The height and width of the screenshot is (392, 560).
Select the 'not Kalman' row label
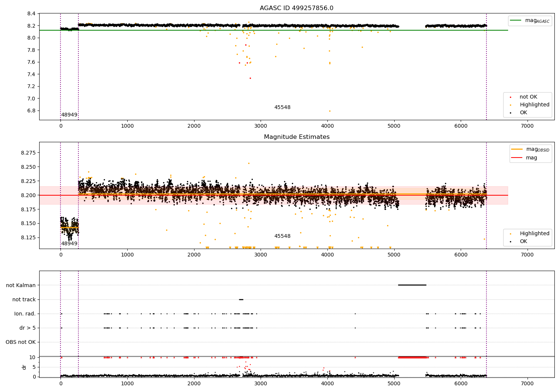pos(21,285)
